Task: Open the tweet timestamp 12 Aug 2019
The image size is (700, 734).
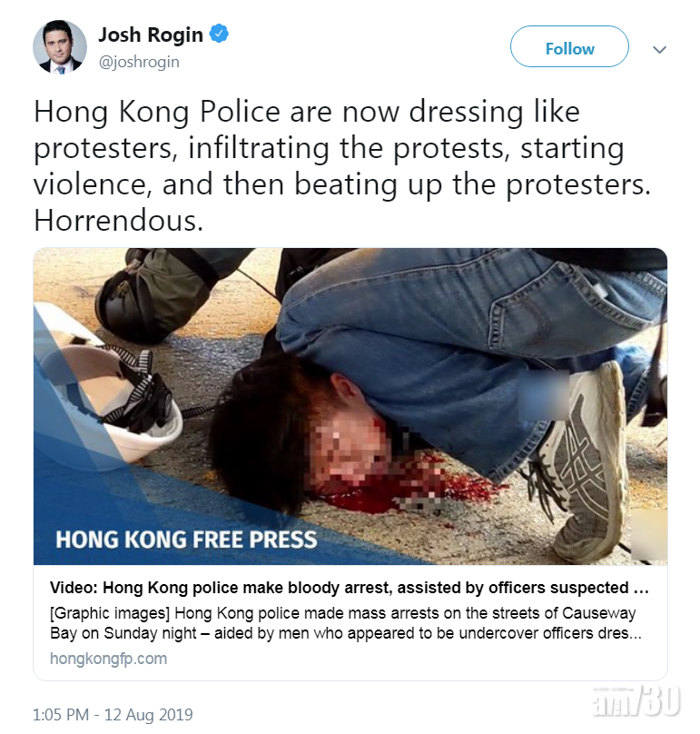Action: pyautogui.click(x=113, y=715)
